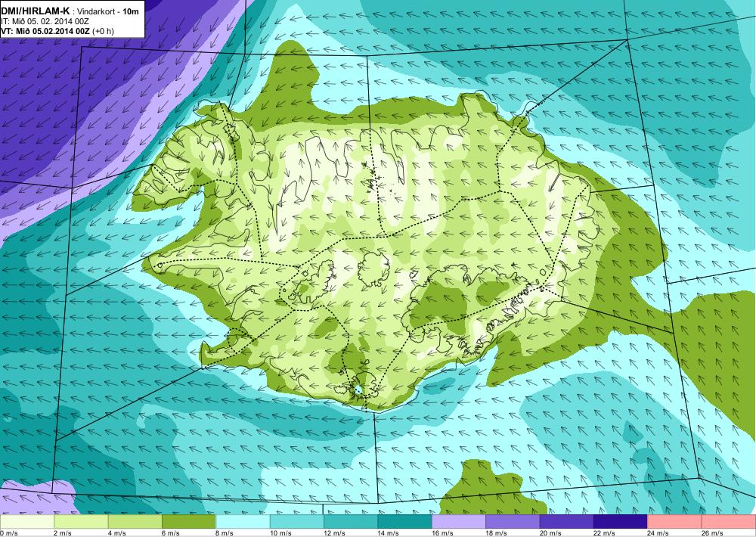The image size is (756, 537).
Task: Click the '(+0 h)' forecast offset text
Action: coord(103,31)
